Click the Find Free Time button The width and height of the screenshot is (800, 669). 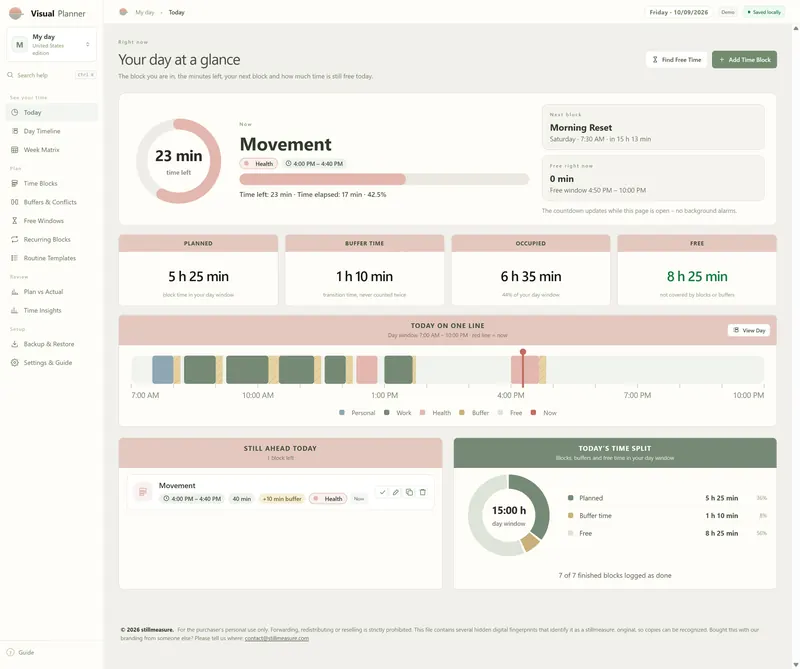pos(677,60)
